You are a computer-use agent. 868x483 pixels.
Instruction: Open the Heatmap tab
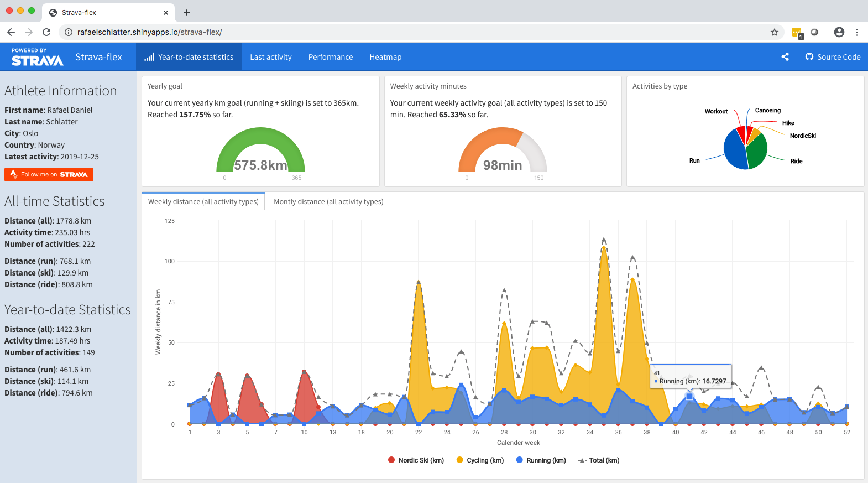(x=385, y=57)
